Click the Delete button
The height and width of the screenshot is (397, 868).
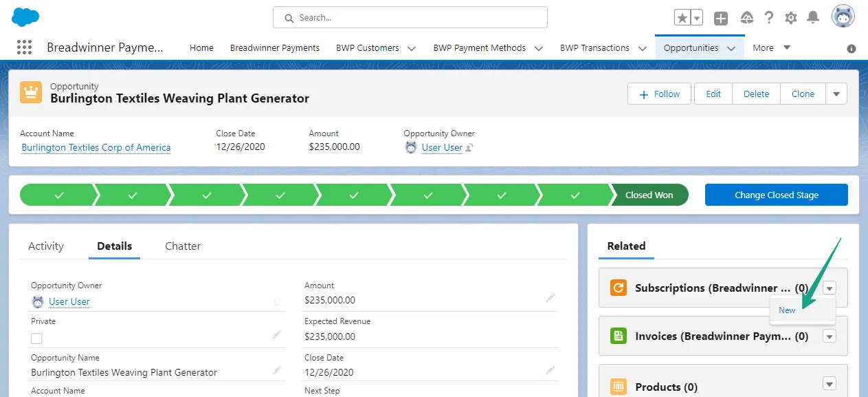[756, 94]
